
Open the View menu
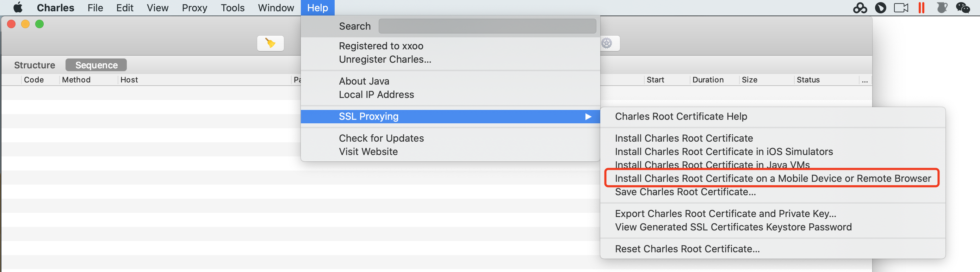[x=157, y=8]
